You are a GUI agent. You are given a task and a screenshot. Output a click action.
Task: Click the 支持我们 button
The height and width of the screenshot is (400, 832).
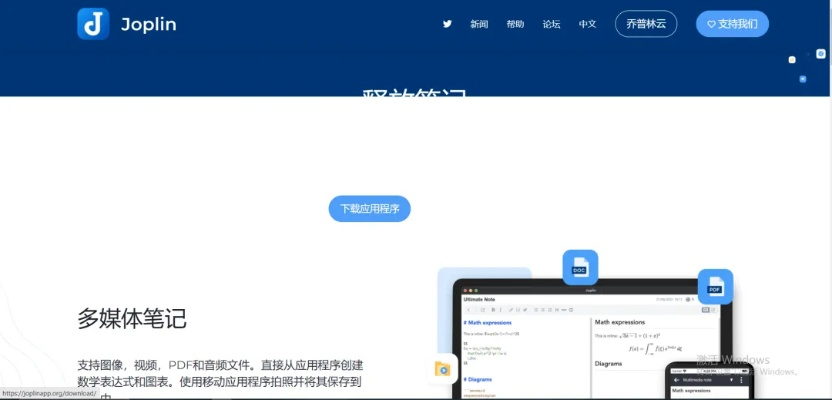pos(732,24)
